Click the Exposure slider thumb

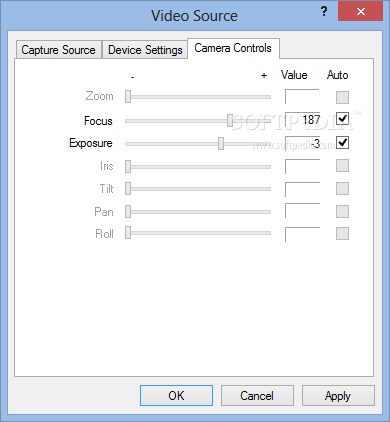click(221, 143)
